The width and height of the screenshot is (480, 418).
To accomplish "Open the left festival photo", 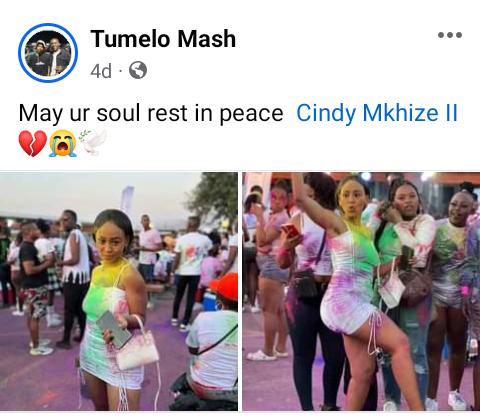I will [x=119, y=291].
